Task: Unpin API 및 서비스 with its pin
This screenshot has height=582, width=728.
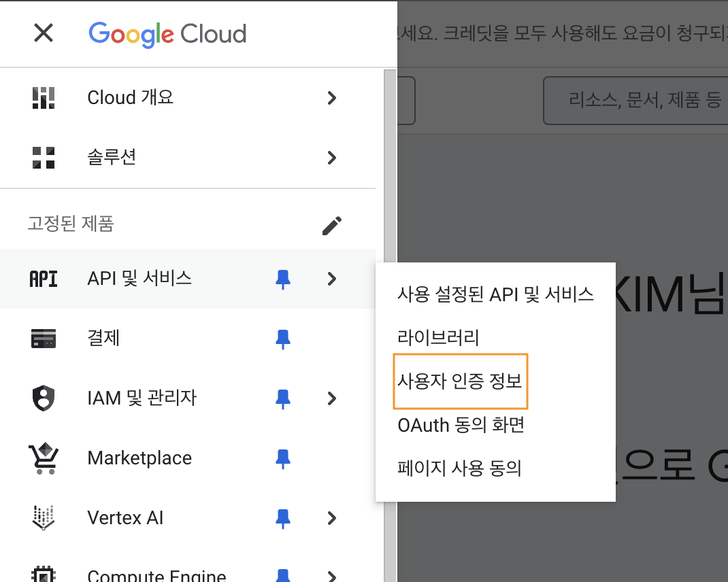Action: click(x=283, y=279)
